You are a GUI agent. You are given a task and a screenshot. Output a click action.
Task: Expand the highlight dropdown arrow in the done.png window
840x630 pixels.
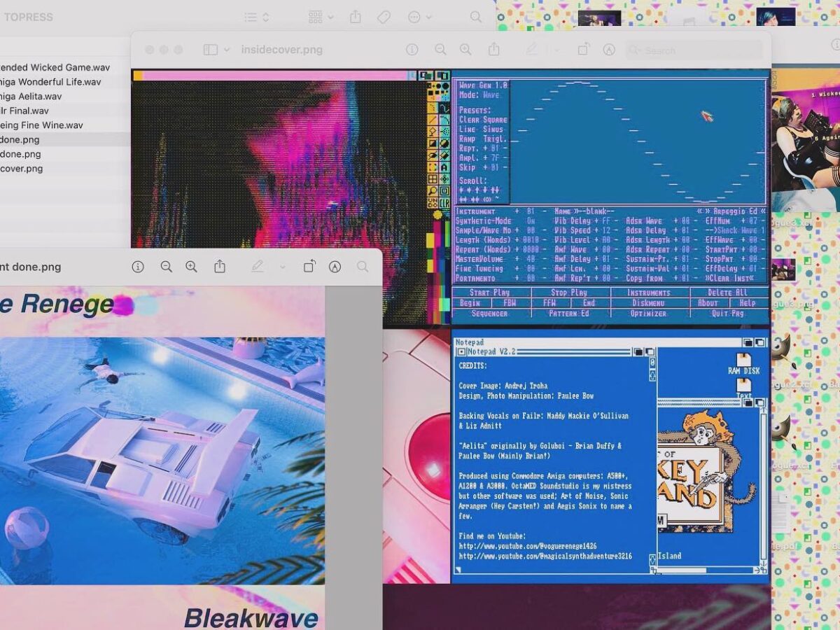pyautogui.click(x=282, y=267)
